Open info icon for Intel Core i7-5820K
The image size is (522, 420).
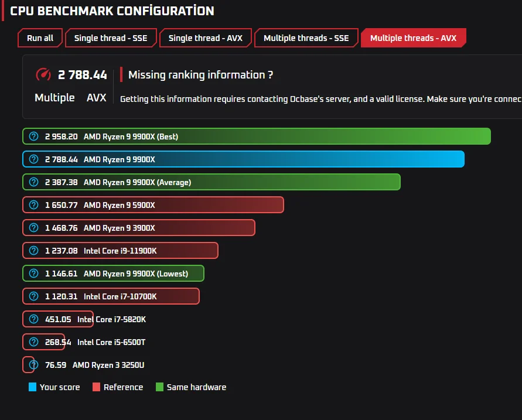tap(33, 319)
